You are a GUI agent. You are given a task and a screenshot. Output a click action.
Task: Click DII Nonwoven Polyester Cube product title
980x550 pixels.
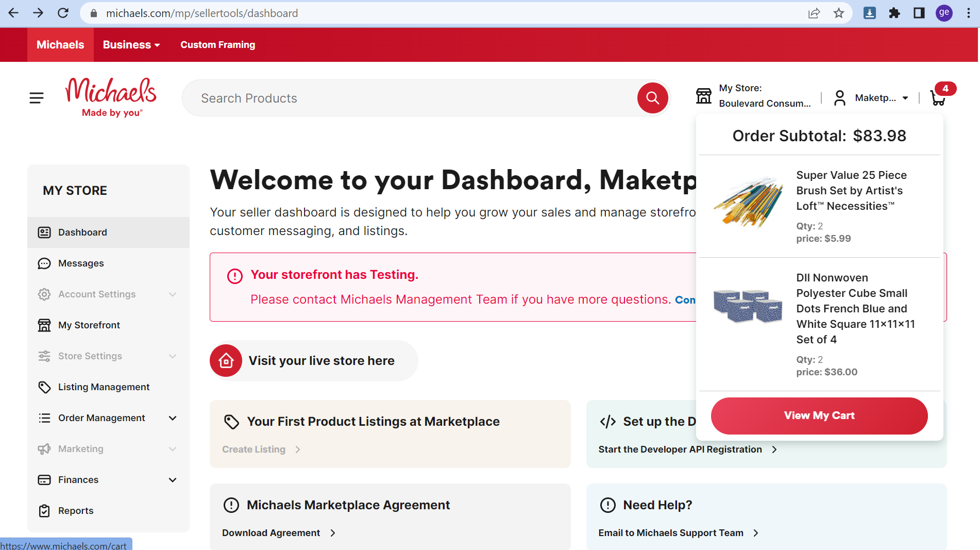856,309
